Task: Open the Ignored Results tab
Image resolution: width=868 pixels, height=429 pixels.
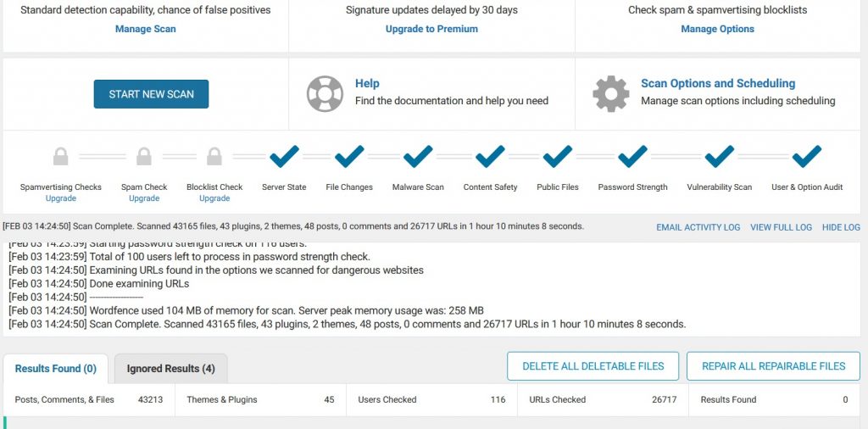Action: point(170,369)
